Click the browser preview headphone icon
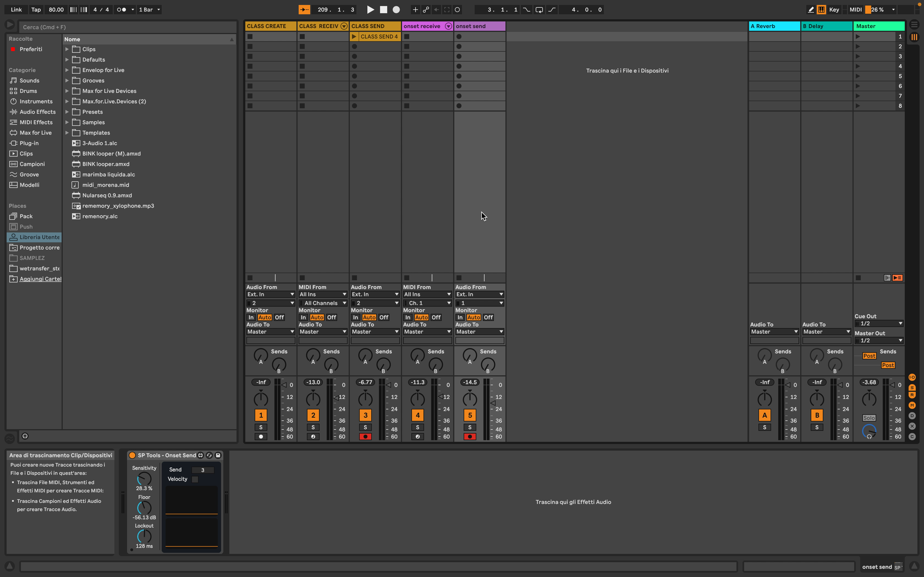 point(25,436)
